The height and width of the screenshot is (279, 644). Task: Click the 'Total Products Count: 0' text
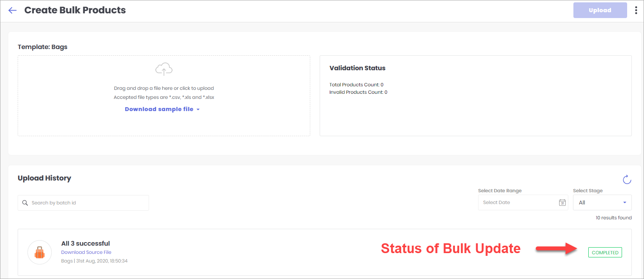point(357,85)
